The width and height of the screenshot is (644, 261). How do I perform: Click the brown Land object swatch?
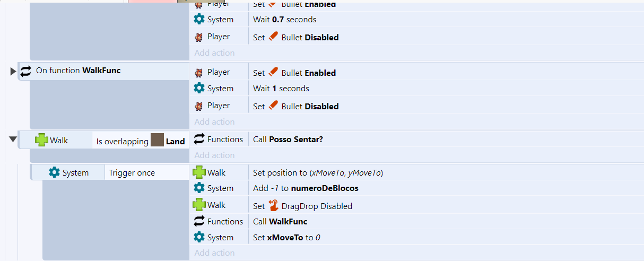click(x=157, y=141)
